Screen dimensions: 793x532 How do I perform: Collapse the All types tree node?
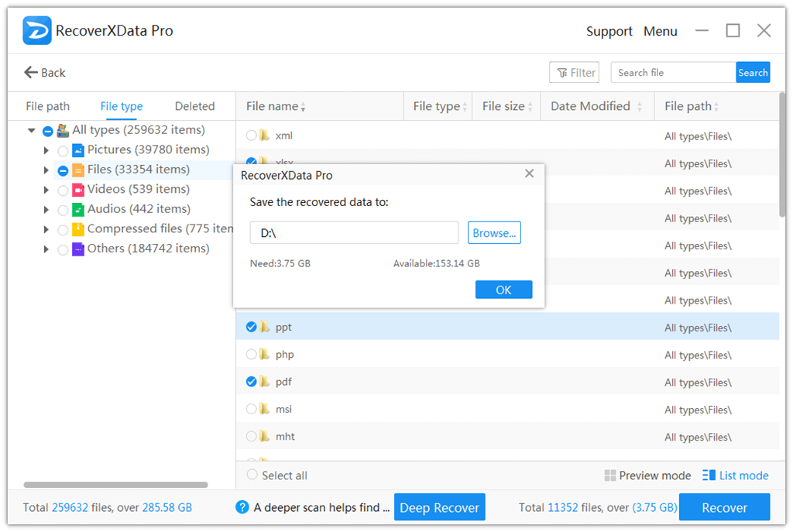(31, 130)
